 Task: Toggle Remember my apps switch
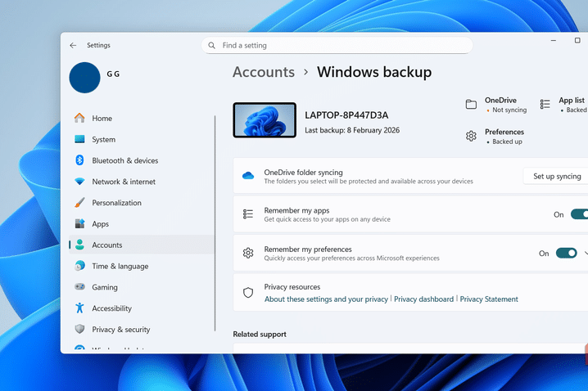[x=579, y=214]
